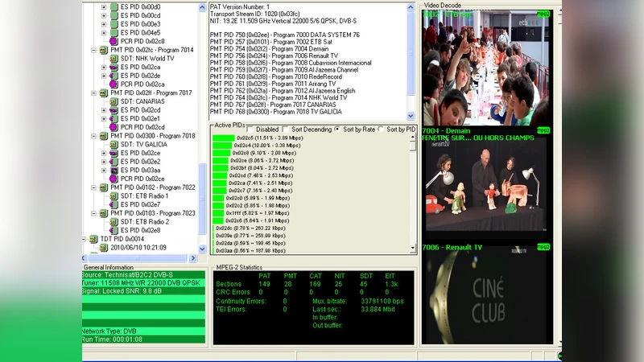Select SDT: ETB Radio 1 tree item
Image resolution: width=644 pixels, height=362 pixels.
pos(145,196)
